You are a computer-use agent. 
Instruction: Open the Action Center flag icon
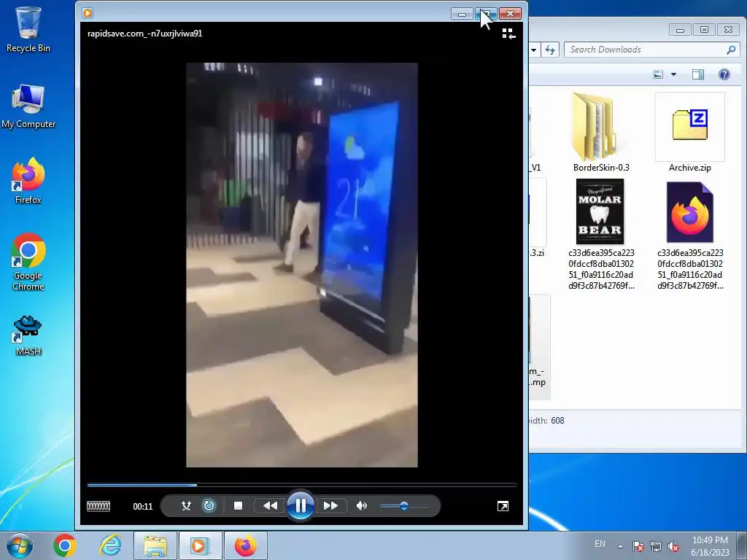pyautogui.click(x=638, y=546)
